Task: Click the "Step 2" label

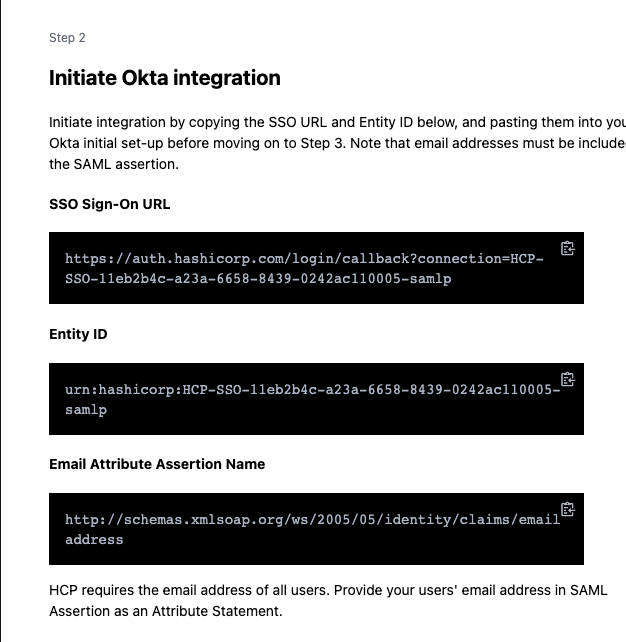Action: click(x=67, y=38)
